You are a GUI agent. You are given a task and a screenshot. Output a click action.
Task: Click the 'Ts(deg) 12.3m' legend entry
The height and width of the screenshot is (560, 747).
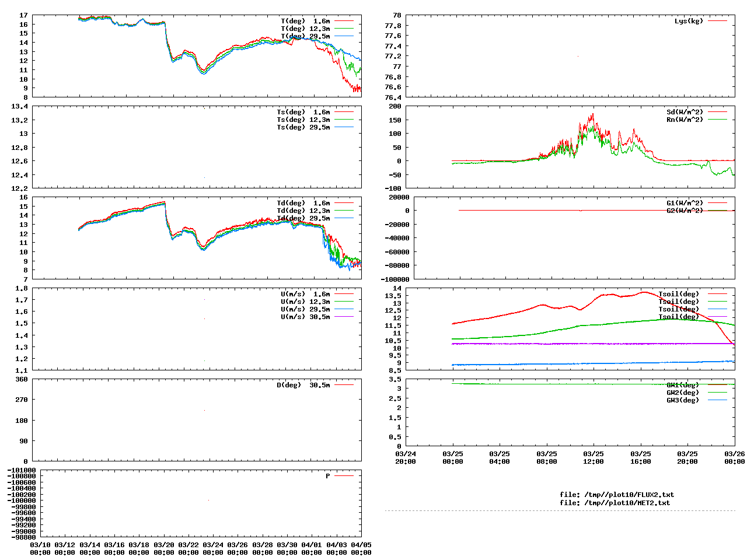coord(303,120)
